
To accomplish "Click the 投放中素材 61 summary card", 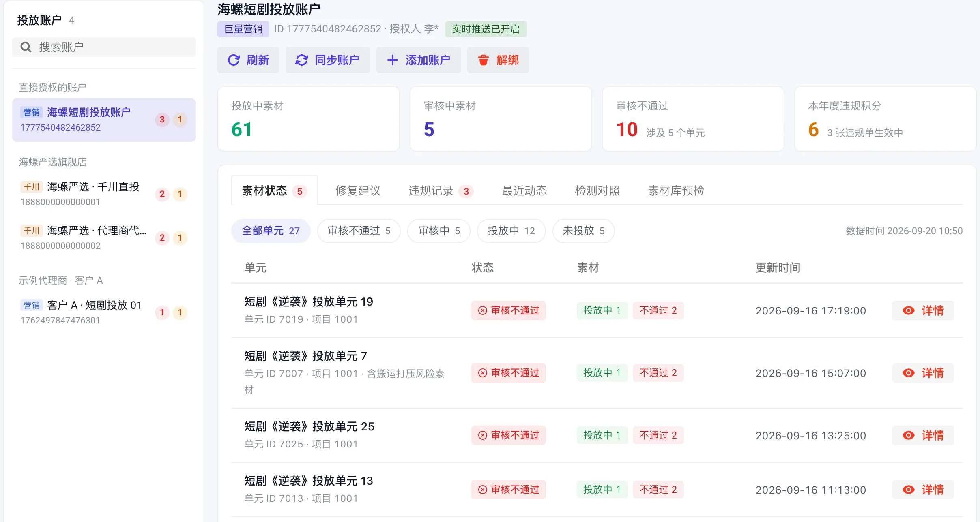I will [309, 119].
